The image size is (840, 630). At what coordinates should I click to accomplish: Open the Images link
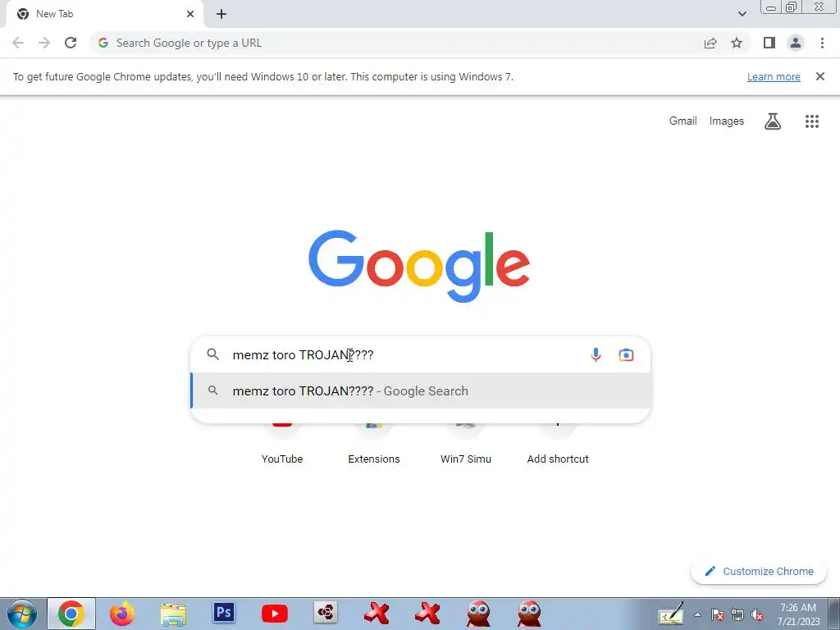coord(727,121)
